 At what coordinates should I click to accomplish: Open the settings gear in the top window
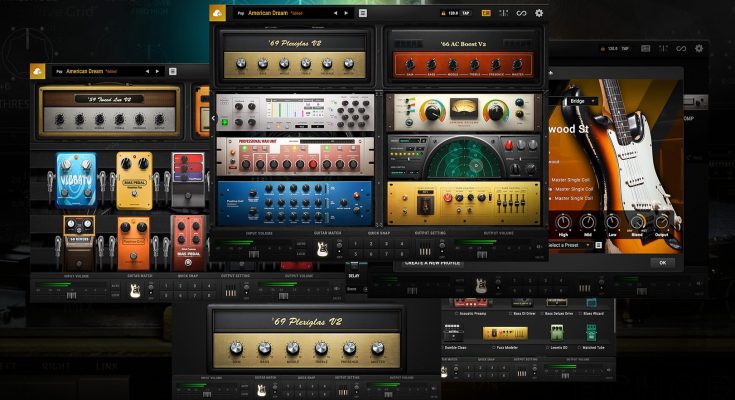point(539,13)
